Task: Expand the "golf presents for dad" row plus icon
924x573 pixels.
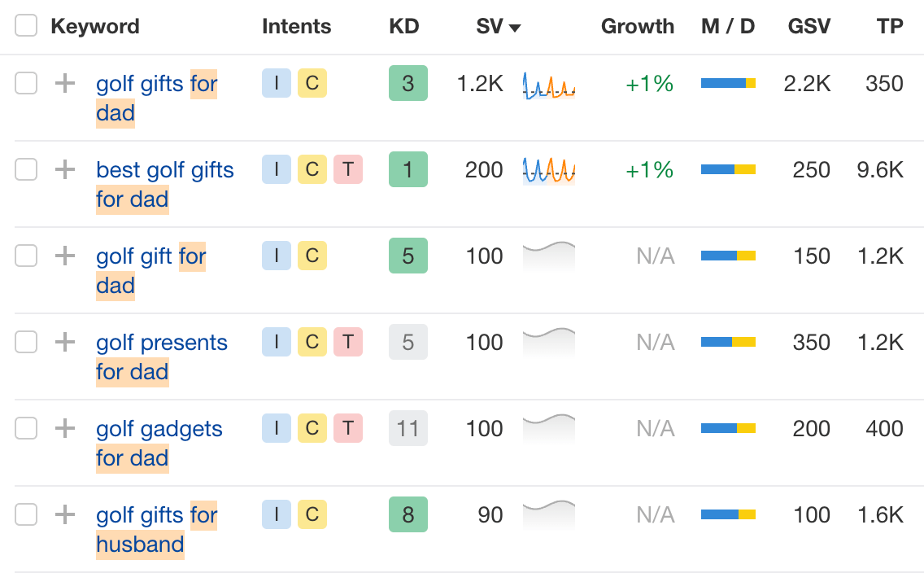Action: click(x=64, y=342)
